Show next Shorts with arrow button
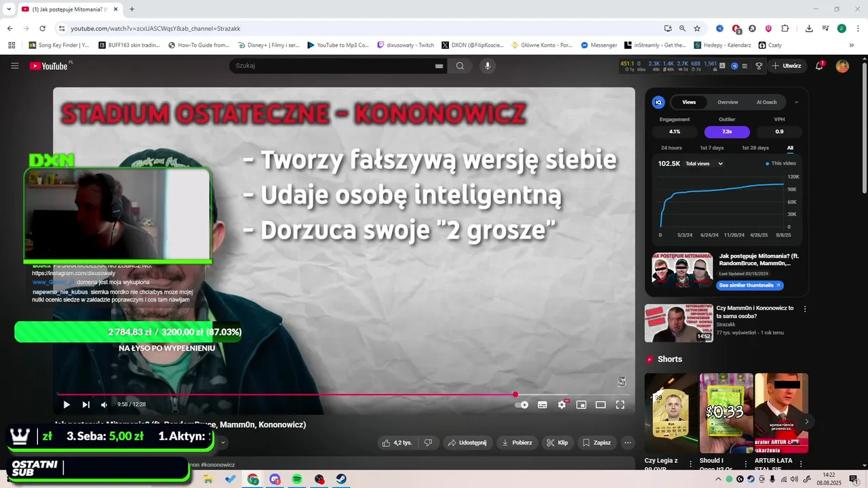Viewport: 868px width, 488px height. 806,422
